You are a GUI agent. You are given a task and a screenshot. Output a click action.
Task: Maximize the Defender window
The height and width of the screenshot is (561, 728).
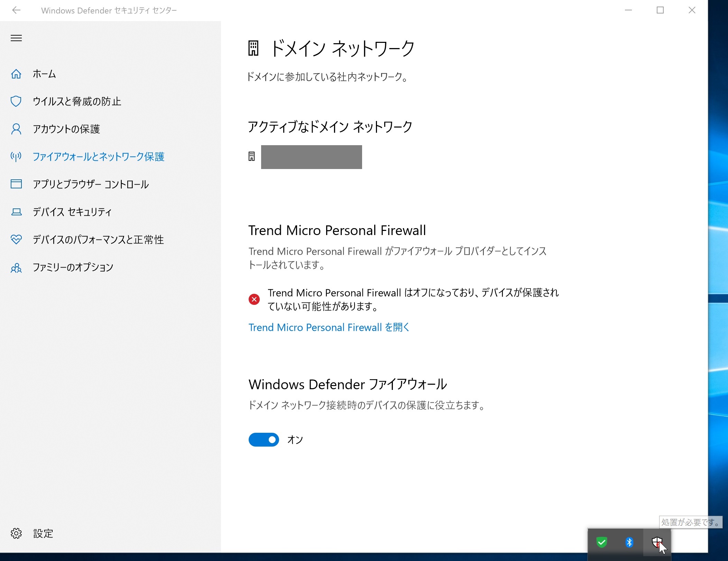pyautogui.click(x=660, y=10)
